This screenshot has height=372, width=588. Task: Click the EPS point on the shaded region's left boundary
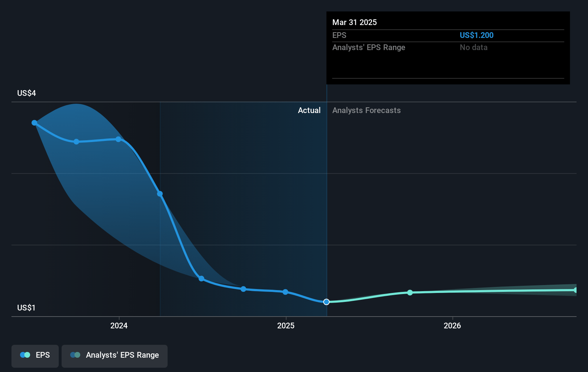coord(160,194)
